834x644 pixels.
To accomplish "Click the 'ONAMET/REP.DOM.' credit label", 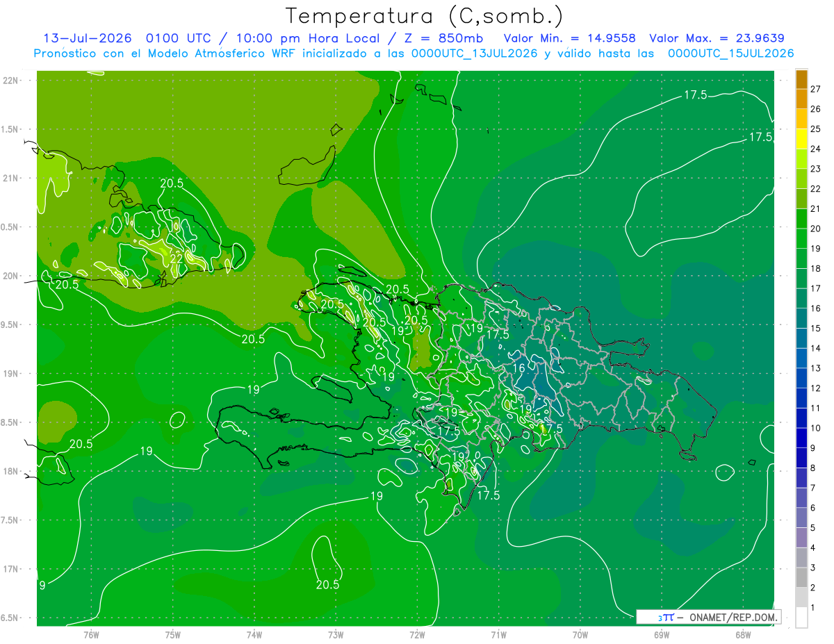I will 733,617.
